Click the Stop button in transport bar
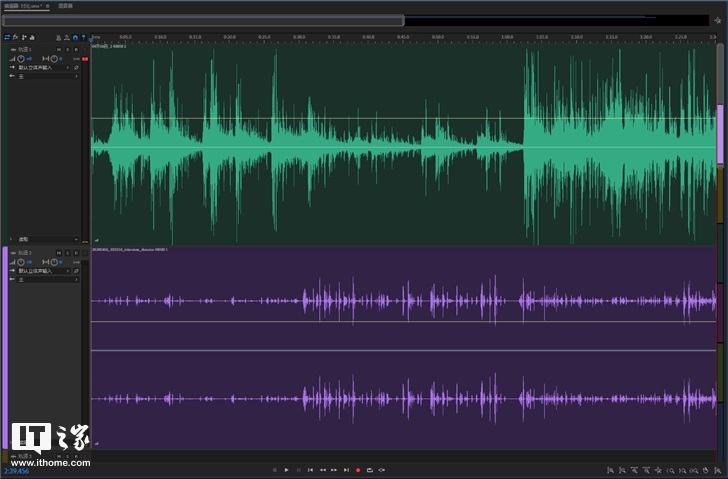 275,469
